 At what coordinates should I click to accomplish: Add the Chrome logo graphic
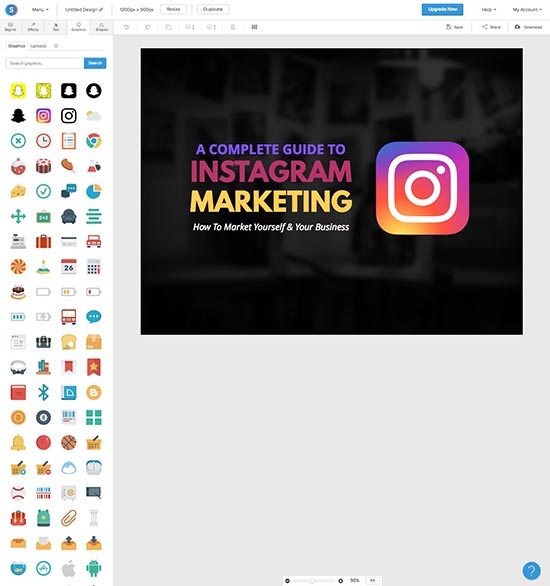point(94,141)
